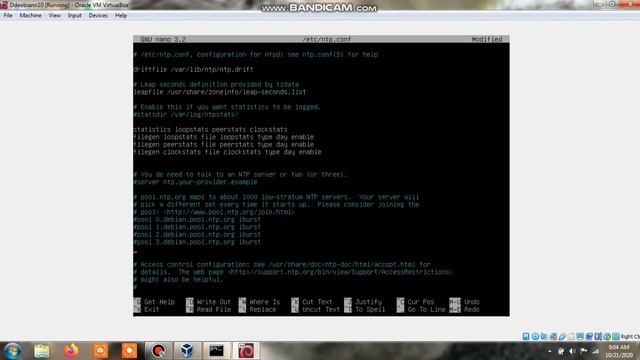Open the Input menu

[75, 16]
